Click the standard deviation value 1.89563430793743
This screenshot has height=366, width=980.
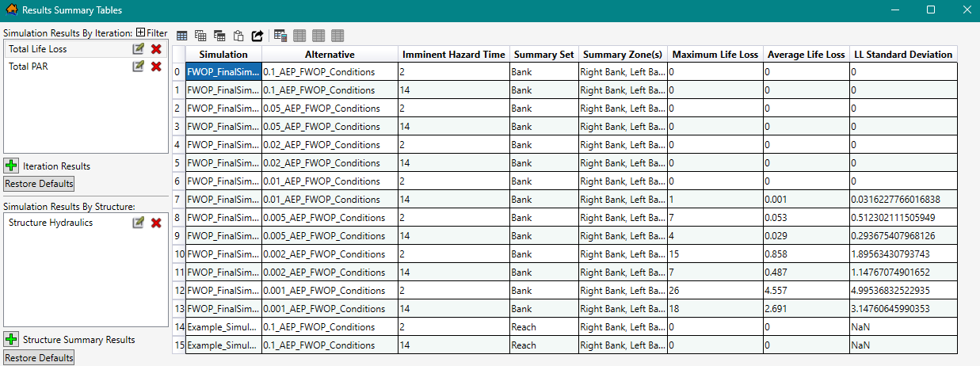[x=903, y=254]
